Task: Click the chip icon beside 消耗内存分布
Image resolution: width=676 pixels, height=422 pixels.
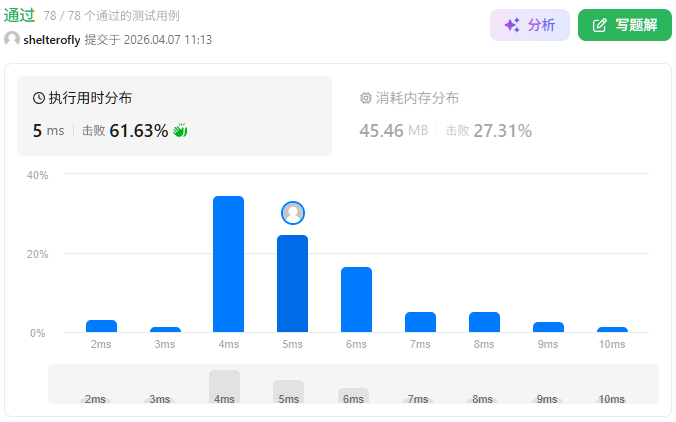Action: 365,98
